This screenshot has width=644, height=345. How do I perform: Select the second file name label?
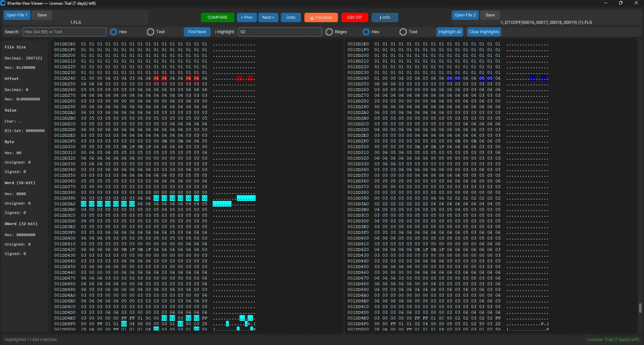(x=546, y=22)
